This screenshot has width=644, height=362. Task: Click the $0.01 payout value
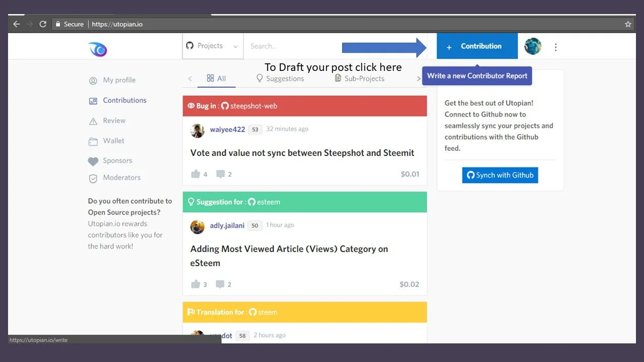click(410, 174)
